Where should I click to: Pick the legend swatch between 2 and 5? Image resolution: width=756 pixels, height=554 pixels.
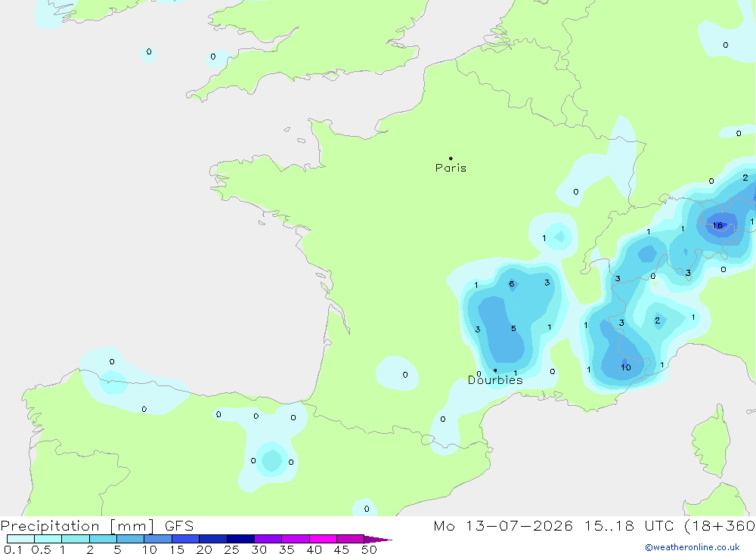coord(103,539)
